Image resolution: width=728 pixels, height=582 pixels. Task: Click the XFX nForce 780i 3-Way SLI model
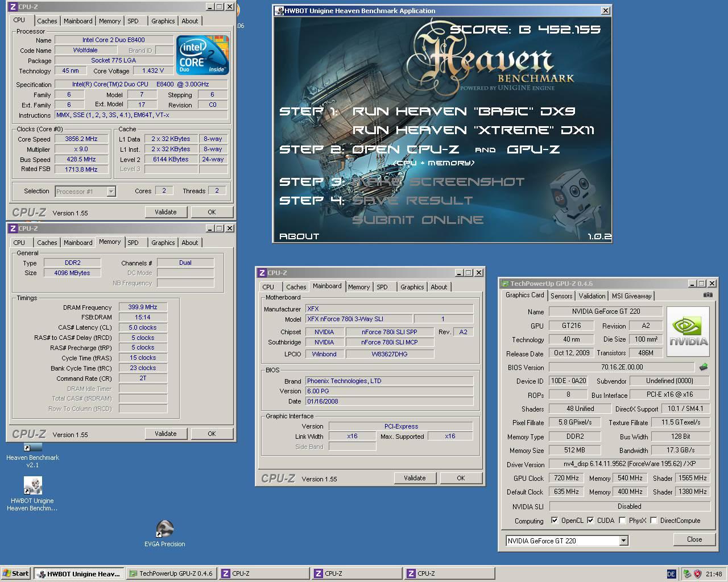coord(358,319)
